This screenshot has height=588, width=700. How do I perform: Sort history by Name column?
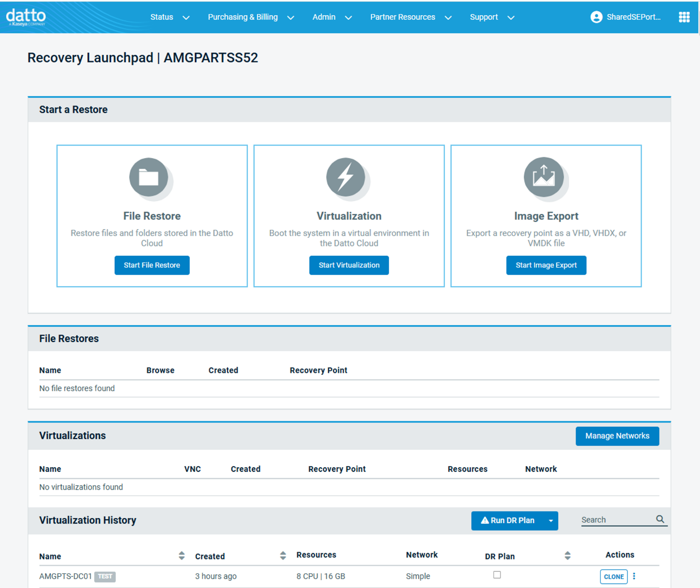pyautogui.click(x=182, y=556)
